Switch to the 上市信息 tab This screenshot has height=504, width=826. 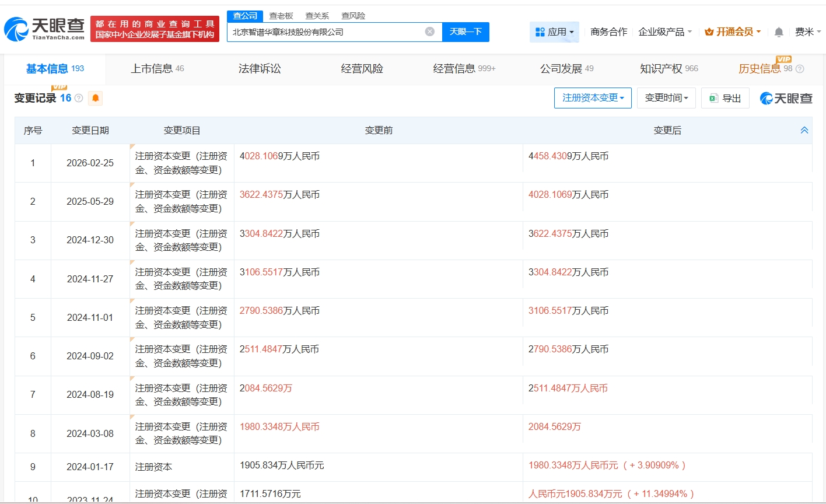[x=157, y=69]
